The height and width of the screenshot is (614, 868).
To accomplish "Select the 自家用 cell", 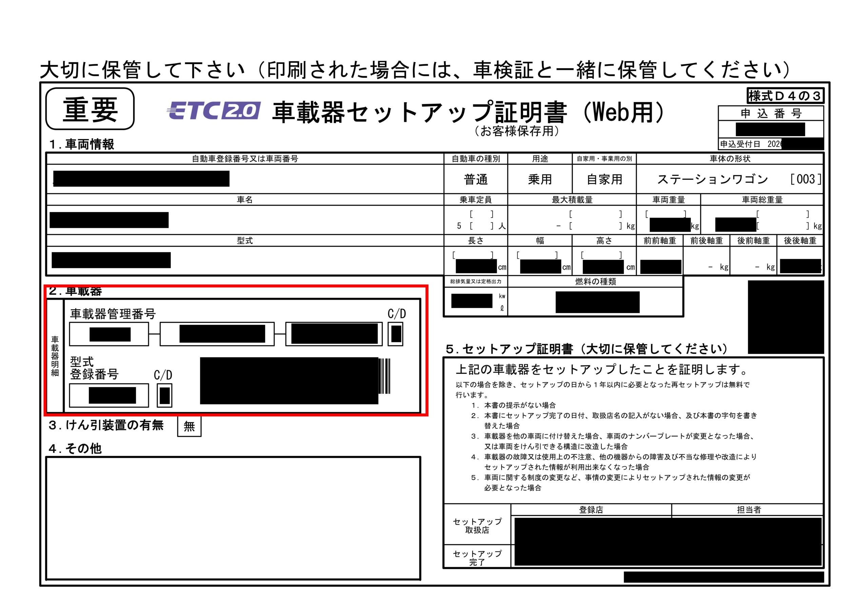I will pyautogui.click(x=604, y=179).
